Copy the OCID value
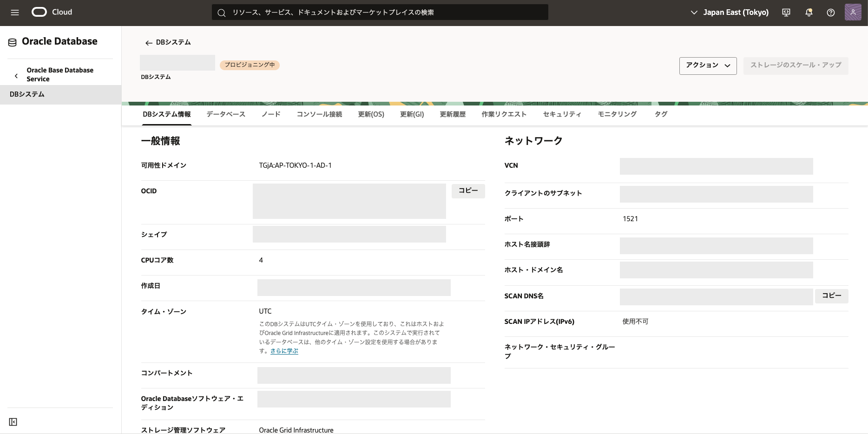 point(468,191)
